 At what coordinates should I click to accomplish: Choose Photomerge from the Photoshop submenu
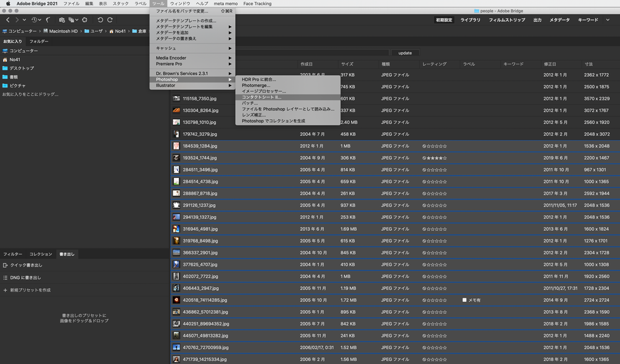(x=288, y=86)
